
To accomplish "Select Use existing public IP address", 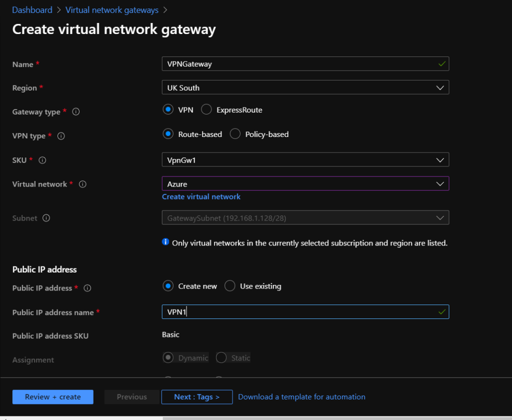I will tap(230, 286).
